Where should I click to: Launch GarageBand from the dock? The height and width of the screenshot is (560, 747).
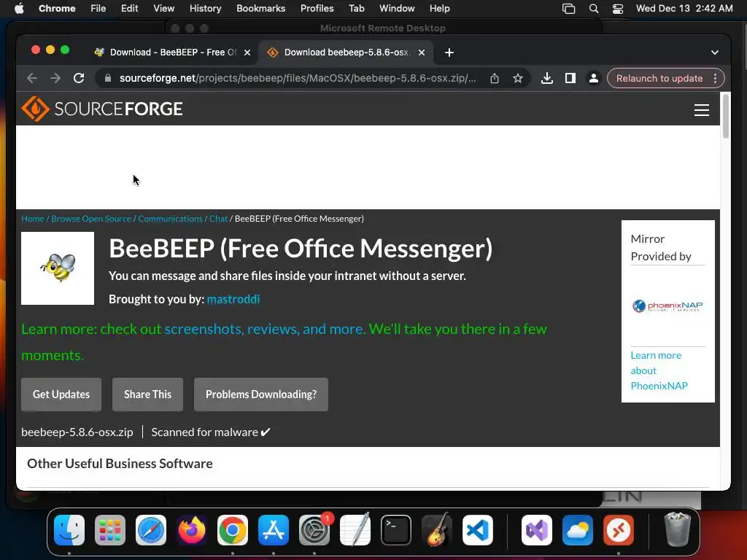437,529
